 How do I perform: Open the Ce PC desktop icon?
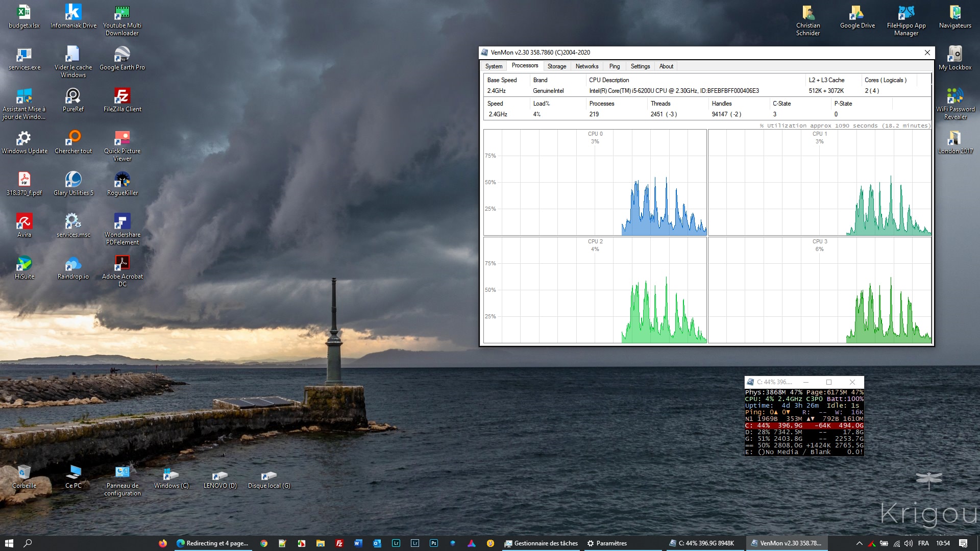(x=73, y=477)
